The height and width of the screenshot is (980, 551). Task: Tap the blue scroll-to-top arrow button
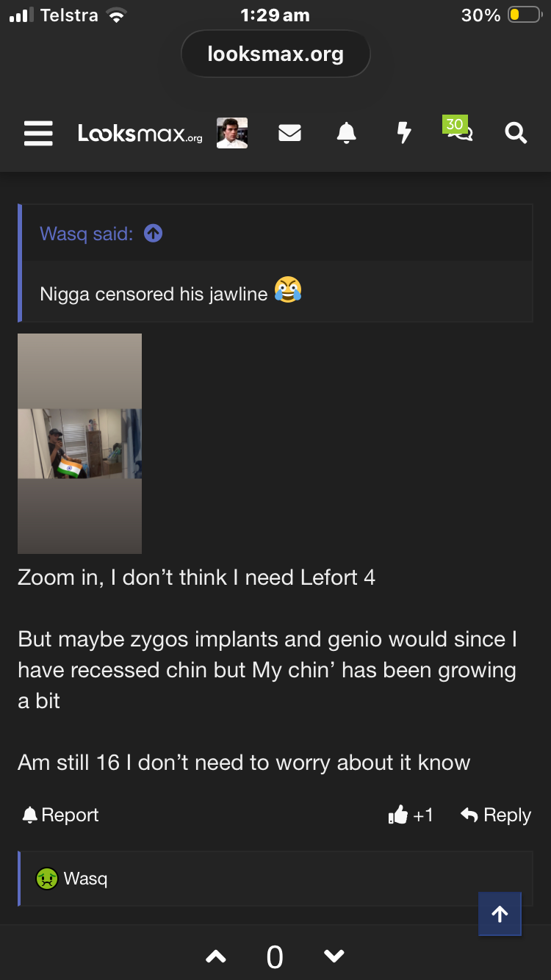500,914
